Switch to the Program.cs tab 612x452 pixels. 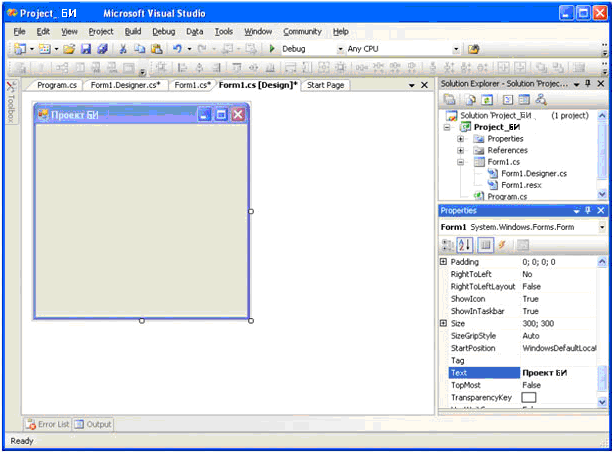pos(57,85)
